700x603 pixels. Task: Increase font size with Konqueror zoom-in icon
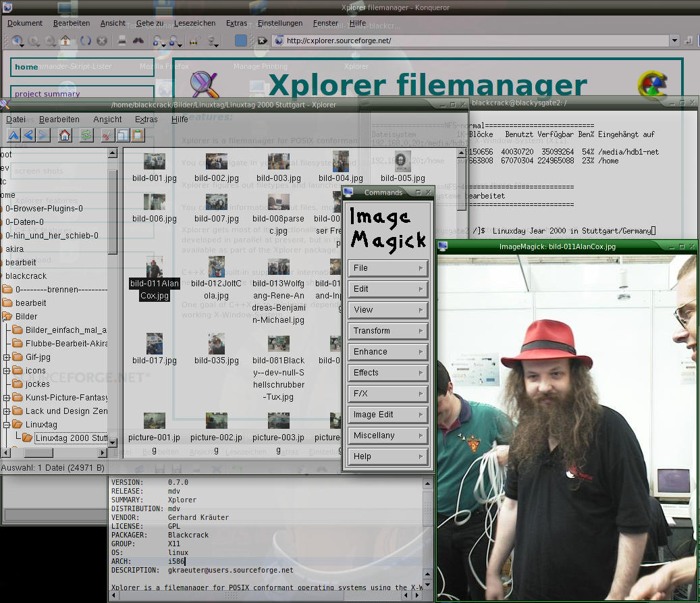(157, 41)
